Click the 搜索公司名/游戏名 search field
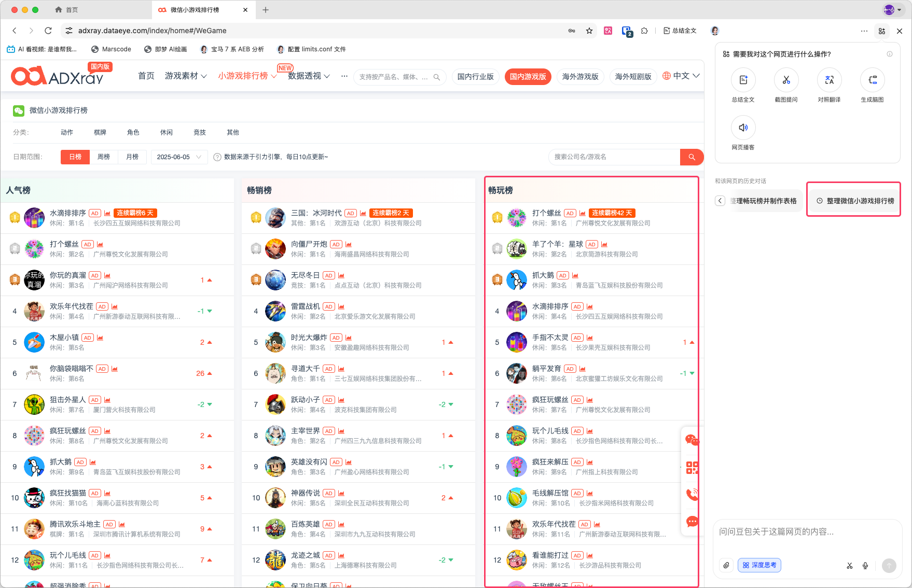 click(614, 157)
